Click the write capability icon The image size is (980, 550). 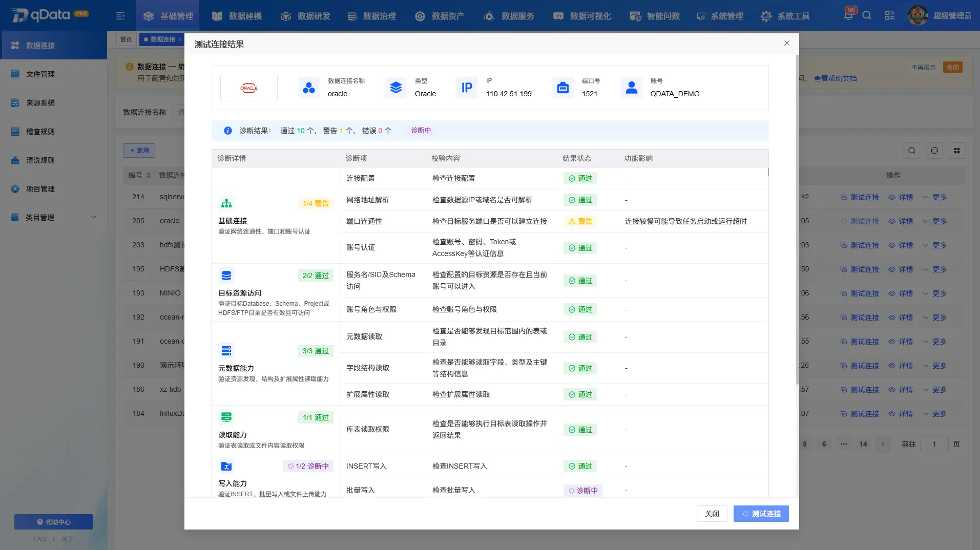pos(226,466)
